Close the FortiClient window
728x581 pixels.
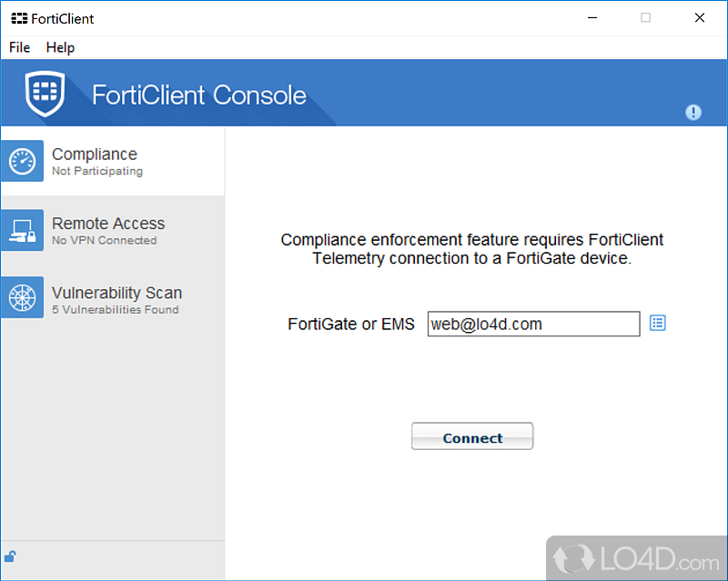click(x=700, y=17)
